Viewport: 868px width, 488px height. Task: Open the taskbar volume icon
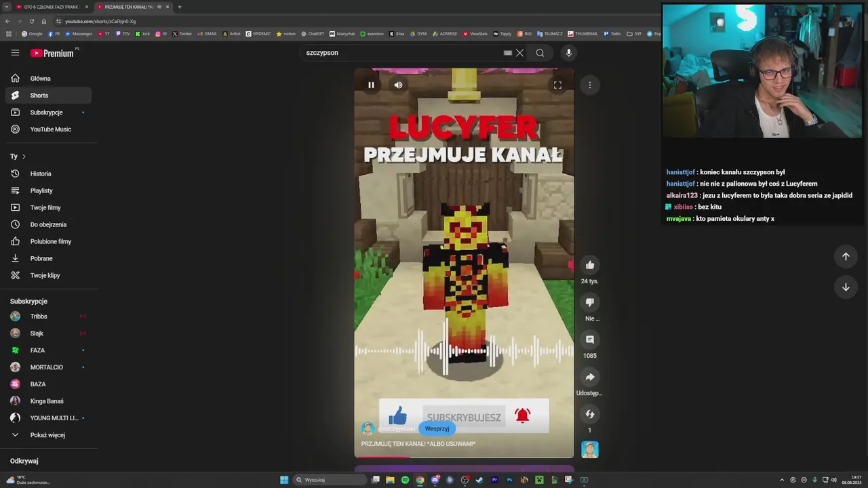[833, 480]
